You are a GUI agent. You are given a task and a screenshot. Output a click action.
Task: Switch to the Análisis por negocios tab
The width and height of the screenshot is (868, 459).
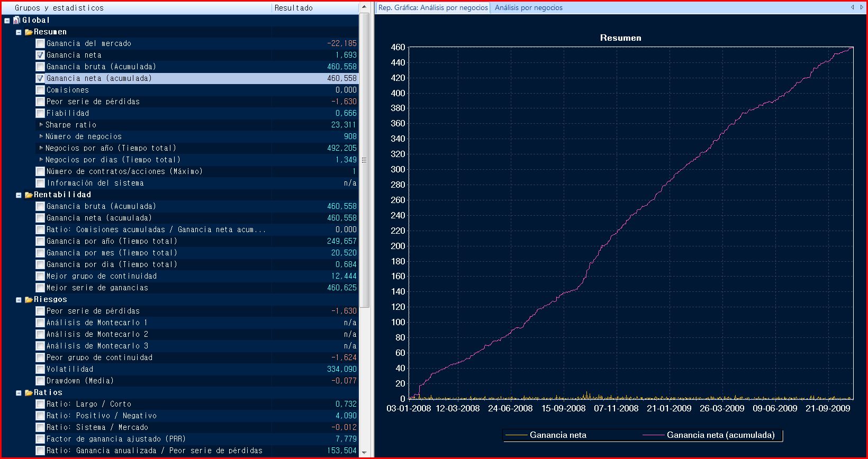[528, 7]
